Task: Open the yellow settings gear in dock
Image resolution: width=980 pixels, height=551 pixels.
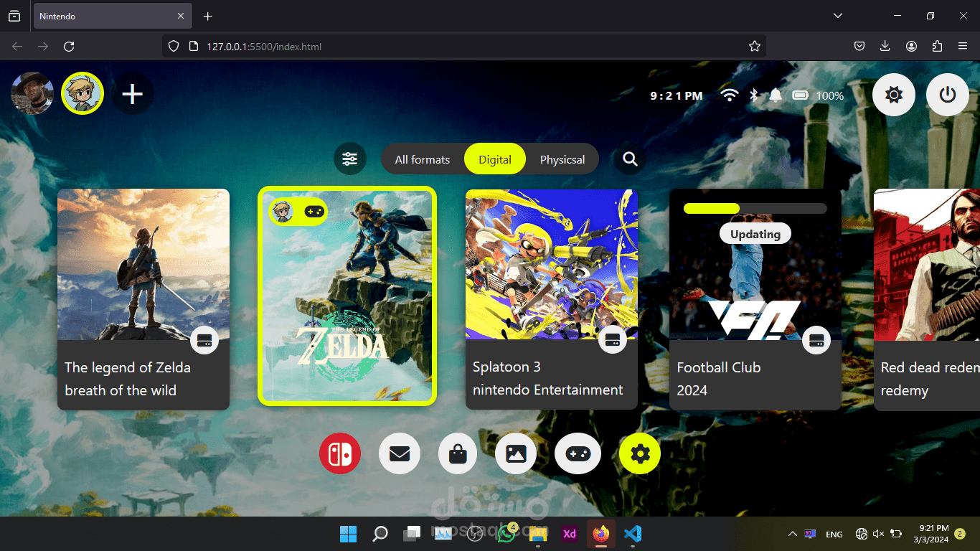Action: pyautogui.click(x=640, y=453)
